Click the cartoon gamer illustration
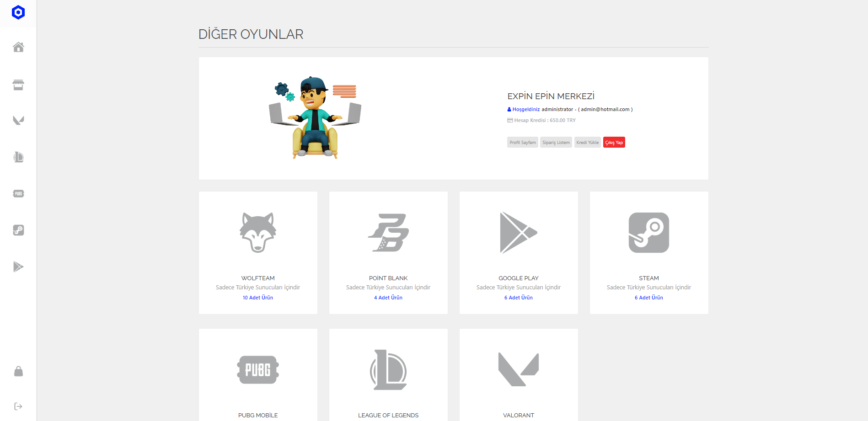Viewport: 868px width, 421px height. (315, 118)
